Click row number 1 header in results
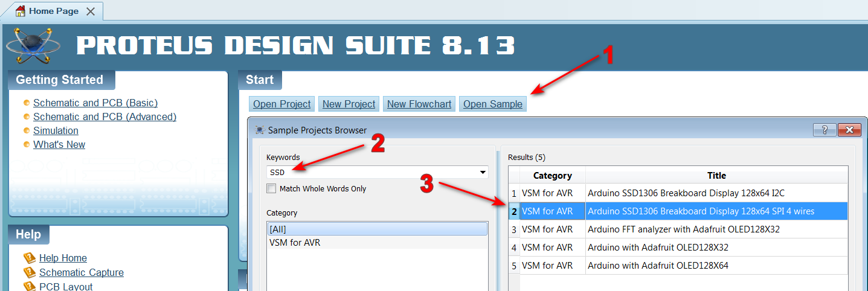 [514, 193]
